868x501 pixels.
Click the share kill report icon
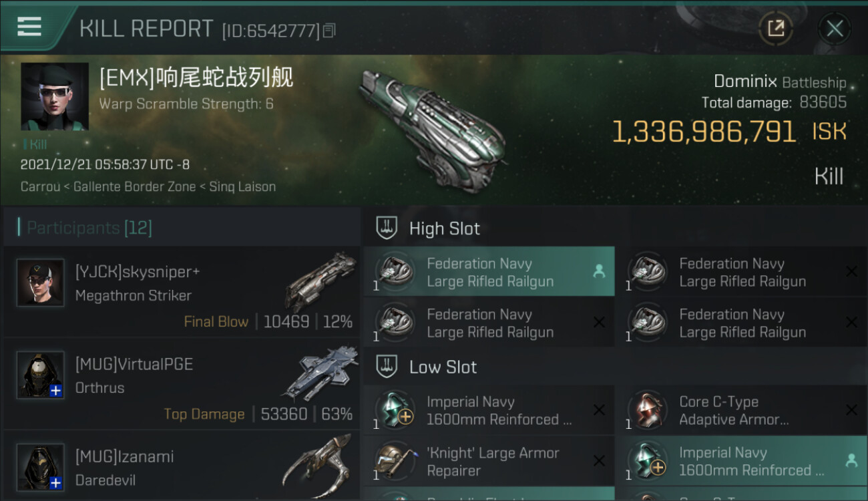[x=775, y=28]
